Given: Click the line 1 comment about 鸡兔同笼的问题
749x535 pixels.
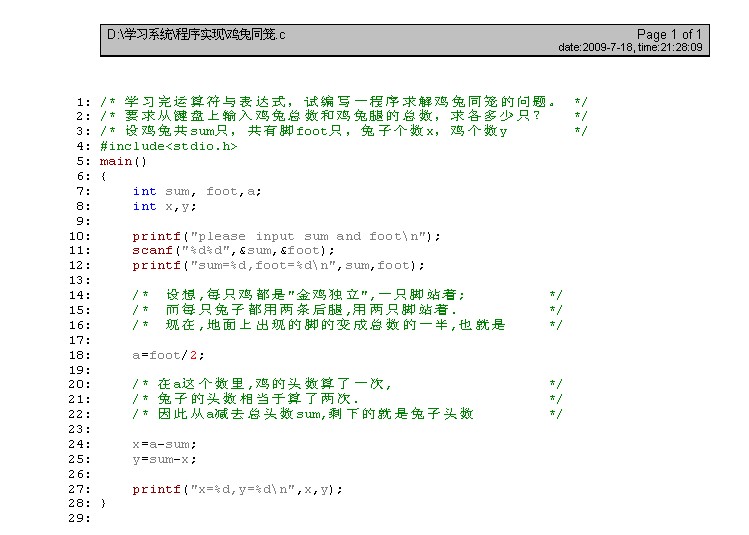Looking at the screenshot, I should (343, 102).
